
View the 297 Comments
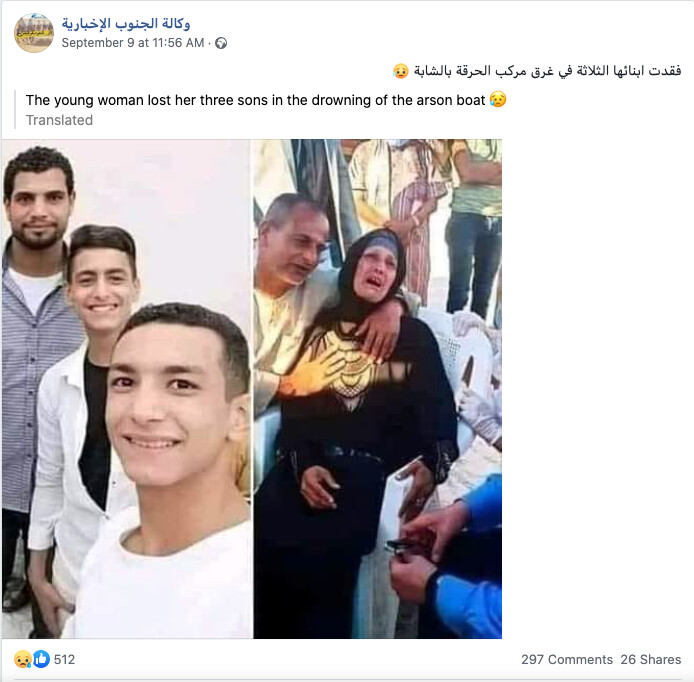coord(567,659)
